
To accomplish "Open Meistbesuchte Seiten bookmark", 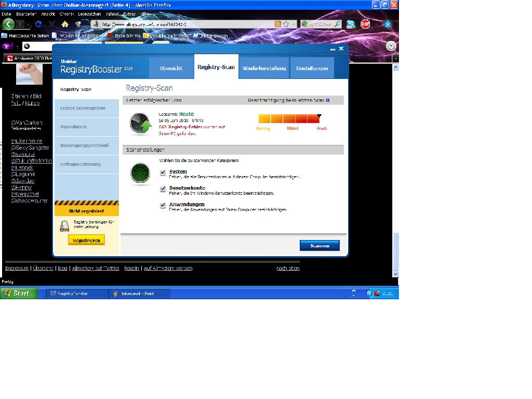I will click(x=25, y=36).
